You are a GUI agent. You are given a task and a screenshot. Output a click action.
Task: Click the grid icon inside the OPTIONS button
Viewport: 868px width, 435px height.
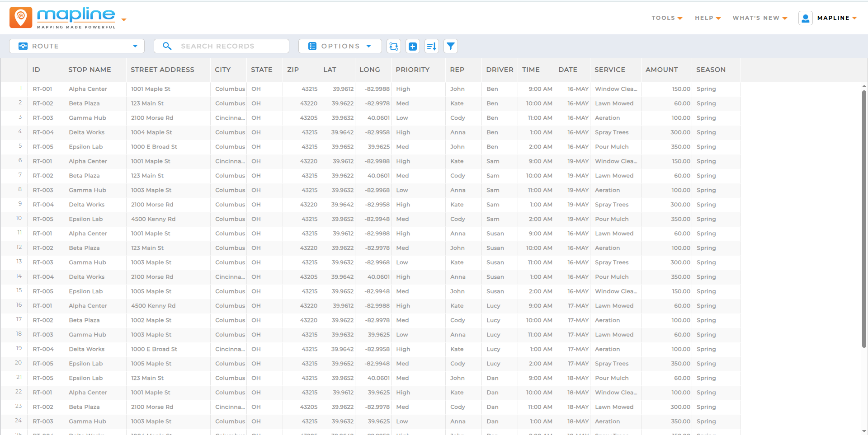coord(312,46)
